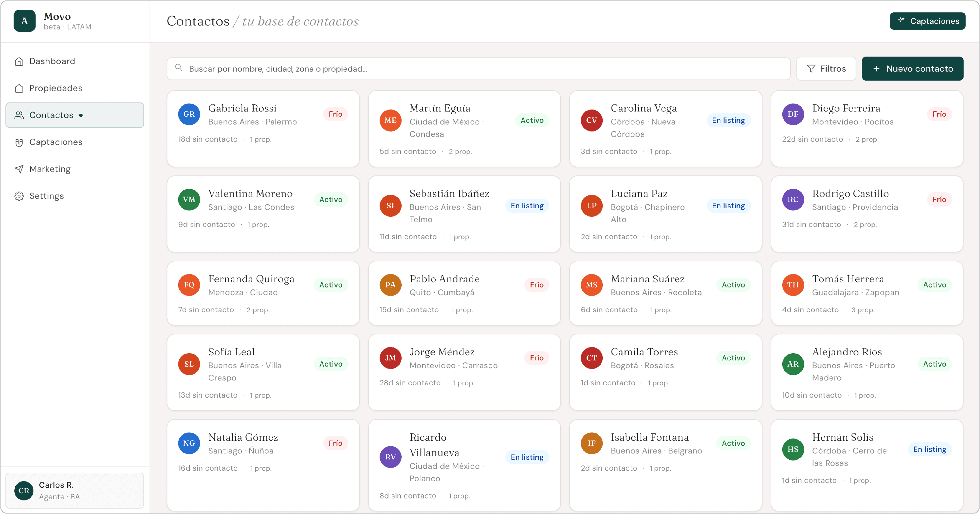Click the En listing badge on Carolina Vega
980x514 pixels.
(728, 120)
